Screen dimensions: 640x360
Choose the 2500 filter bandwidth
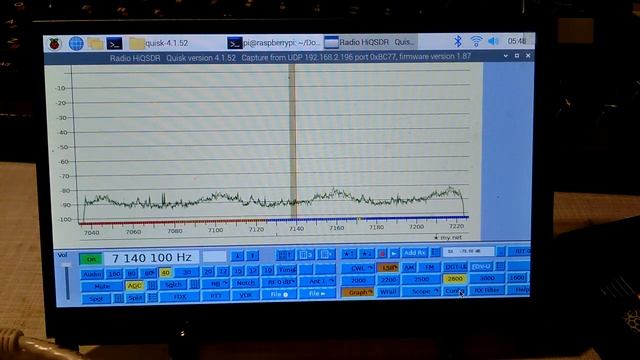pos(421,279)
